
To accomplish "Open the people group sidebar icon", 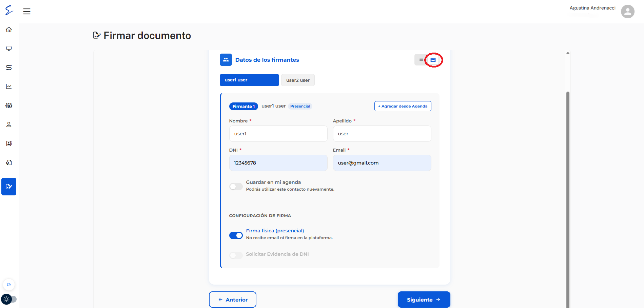I will (9, 105).
